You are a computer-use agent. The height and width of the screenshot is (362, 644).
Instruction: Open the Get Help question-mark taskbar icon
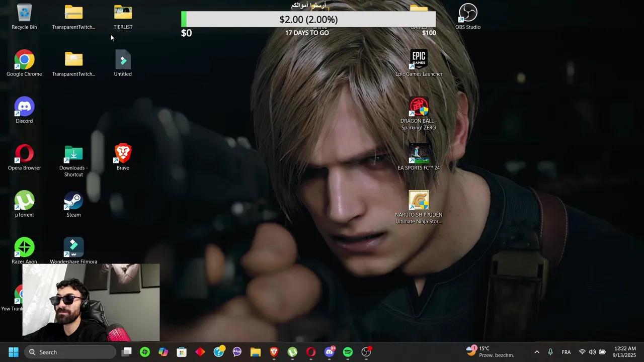click(219, 352)
